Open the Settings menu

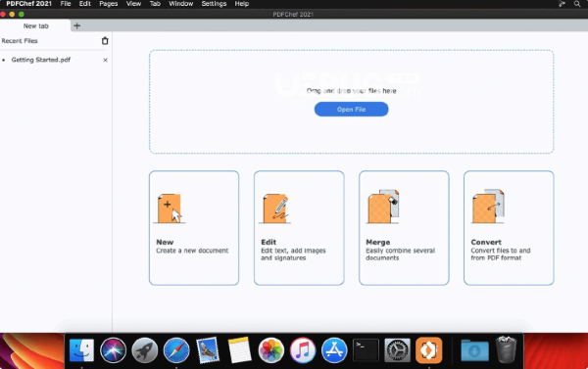pos(214,4)
